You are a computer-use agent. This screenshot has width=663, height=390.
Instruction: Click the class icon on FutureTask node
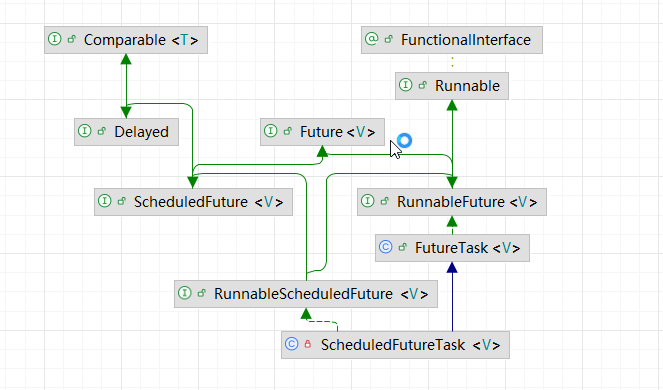386,247
